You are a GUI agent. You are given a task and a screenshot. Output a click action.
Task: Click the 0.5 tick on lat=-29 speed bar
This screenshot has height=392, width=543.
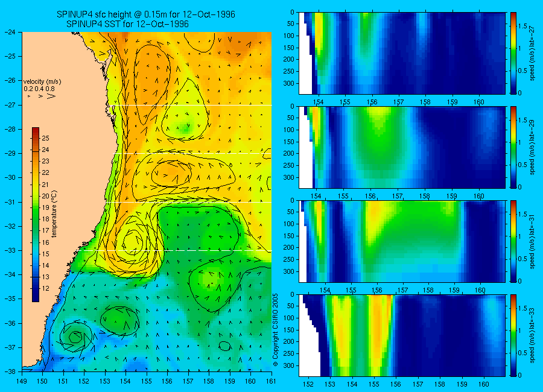522,165
